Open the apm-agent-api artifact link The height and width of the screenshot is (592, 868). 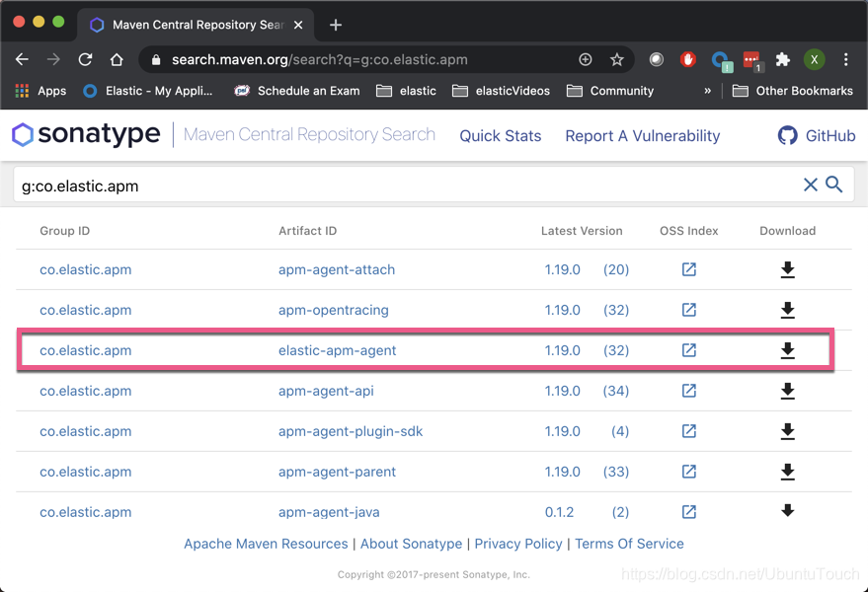pos(326,391)
